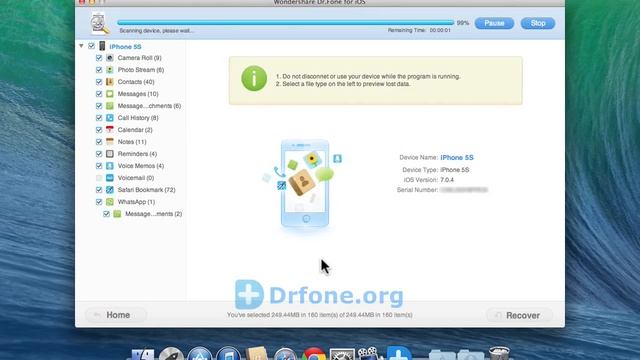The image size is (640, 360).
Task: Uncheck the Message...ments (2) checkbox under WhatsApp
Action: tap(107, 214)
